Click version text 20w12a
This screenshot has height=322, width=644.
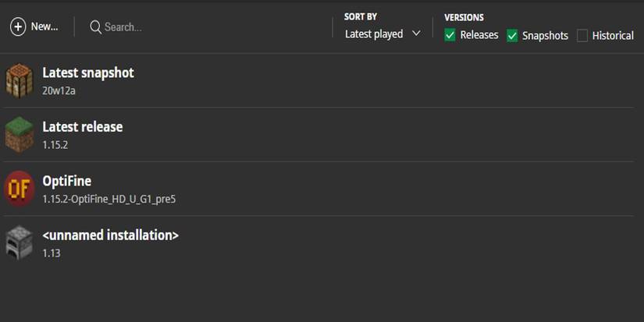point(59,90)
